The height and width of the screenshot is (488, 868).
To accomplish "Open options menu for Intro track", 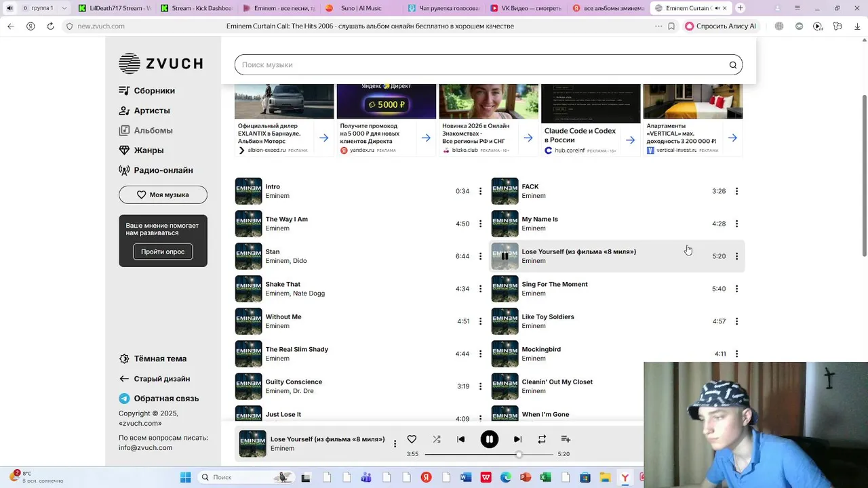I will click(x=480, y=191).
